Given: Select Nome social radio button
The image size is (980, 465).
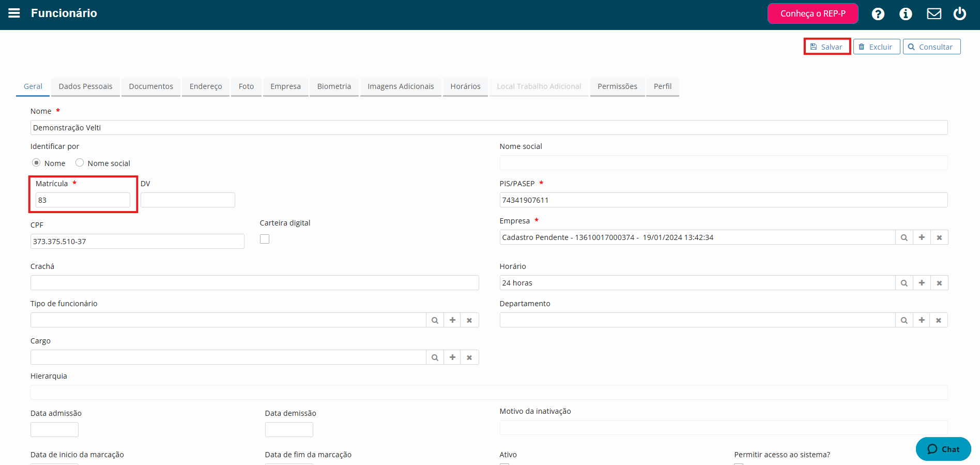Looking at the screenshot, I should point(80,162).
